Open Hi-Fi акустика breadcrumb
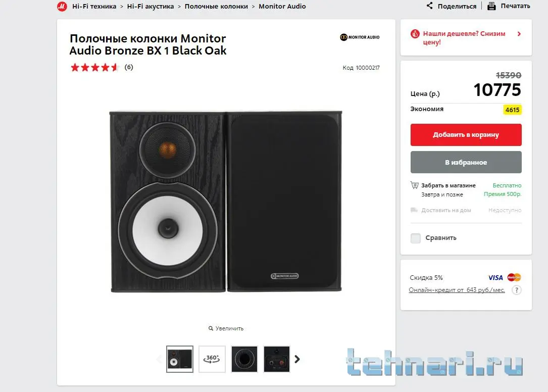 pos(151,6)
